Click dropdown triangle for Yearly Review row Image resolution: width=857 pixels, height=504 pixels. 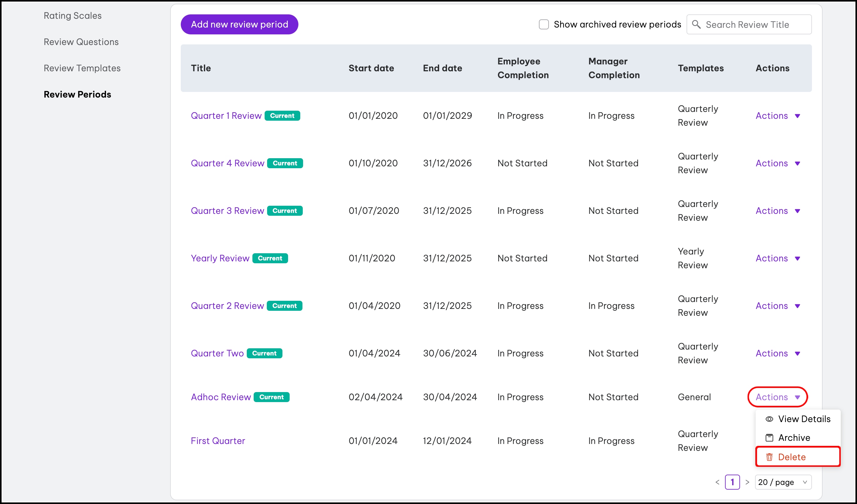(798, 259)
